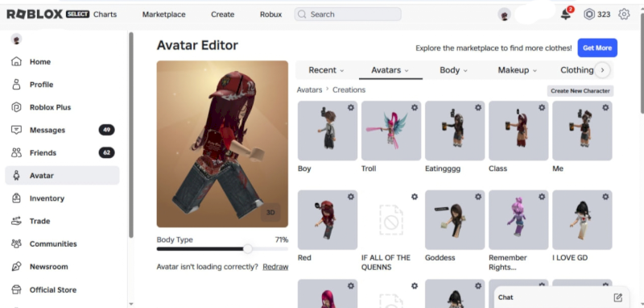Select the I LOVE GD avatar thumbnail
The width and height of the screenshot is (644, 308).
coord(582,220)
